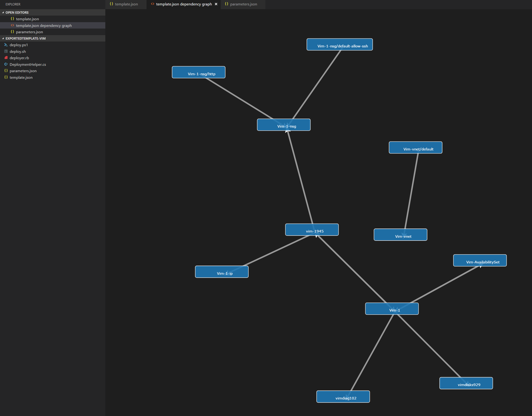Open parameters.json under Open Editors
Image resolution: width=532 pixels, height=416 pixels.
pos(29,32)
